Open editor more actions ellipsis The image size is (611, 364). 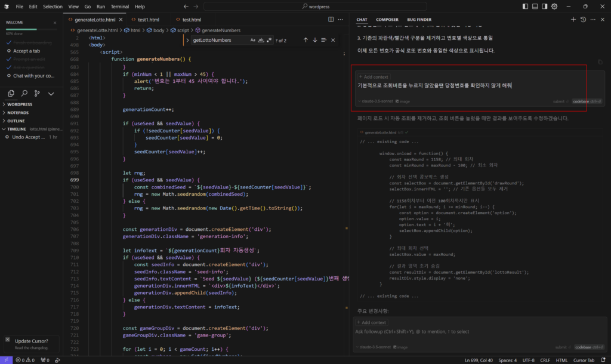(341, 20)
